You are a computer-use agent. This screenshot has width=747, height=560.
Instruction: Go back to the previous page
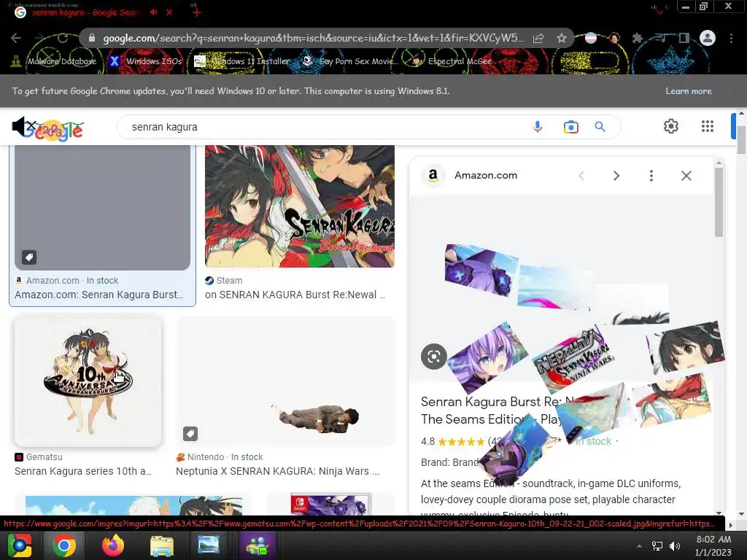coord(16,38)
